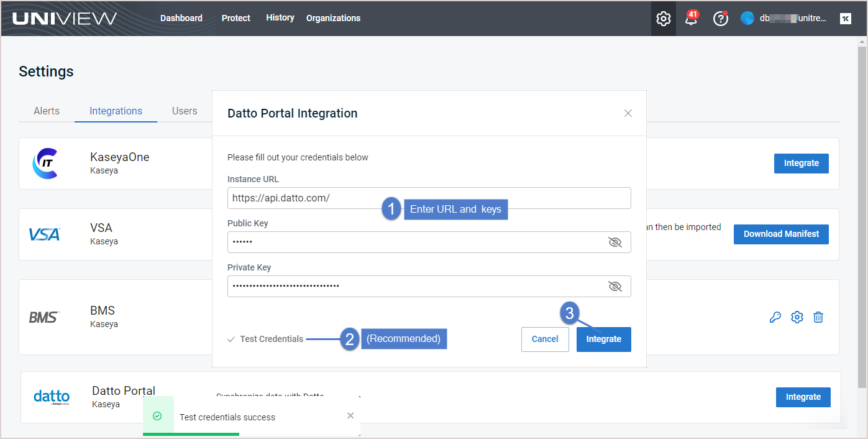
Task: Open notifications bell with 41 badge
Action: click(x=691, y=18)
